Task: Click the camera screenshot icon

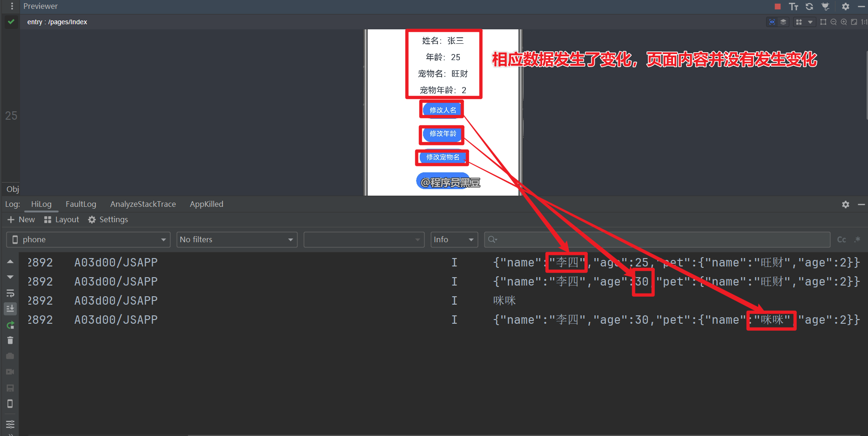Action: 10,356
